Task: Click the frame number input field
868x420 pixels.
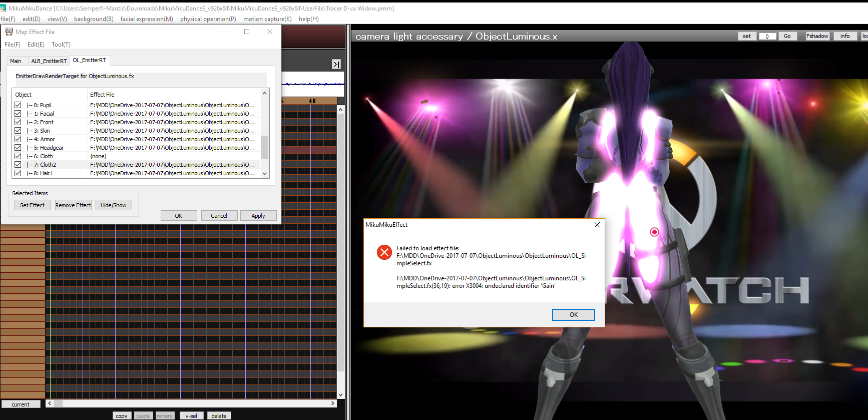Action: (x=767, y=36)
